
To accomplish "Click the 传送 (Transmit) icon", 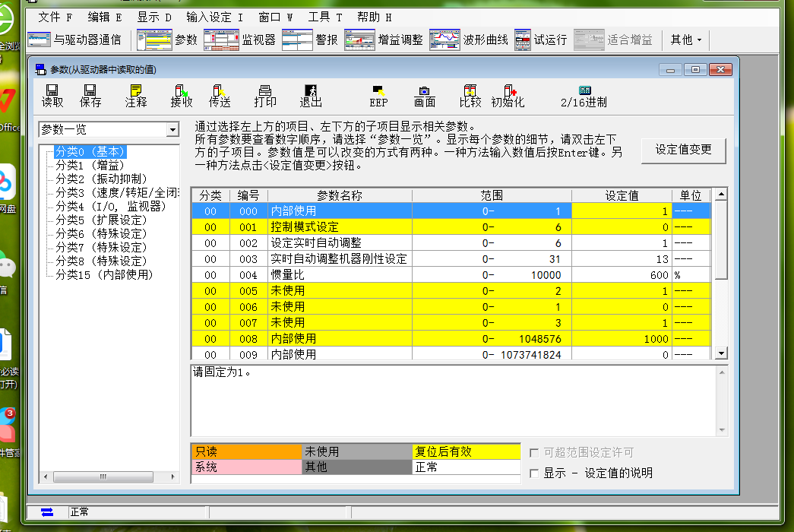I will (x=220, y=95).
